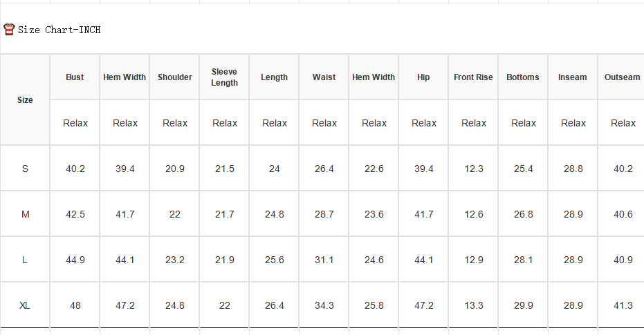Click the Front Rise column header
Screen dimensions: 644x335
[473, 77]
